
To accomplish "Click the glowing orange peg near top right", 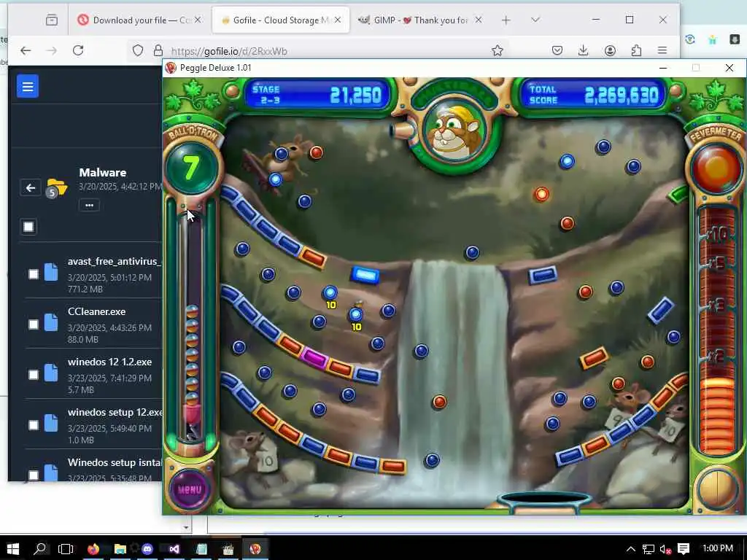I will click(542, 194).
